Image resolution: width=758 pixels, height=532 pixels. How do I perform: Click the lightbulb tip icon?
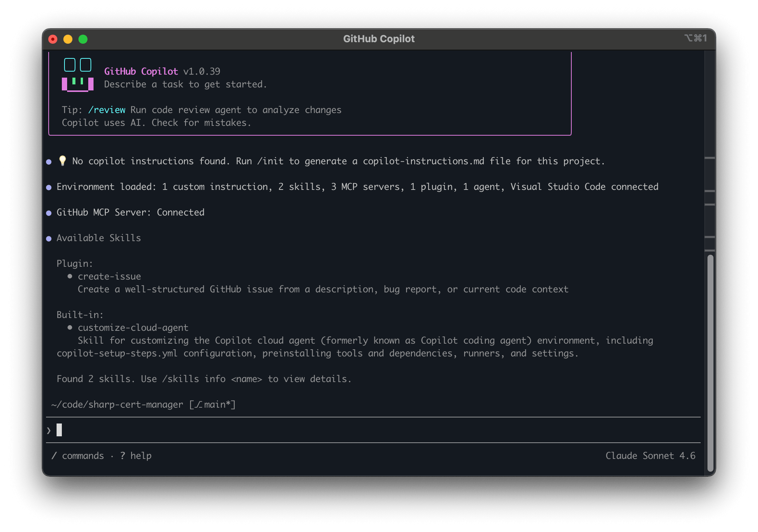(x=63, y=161)
